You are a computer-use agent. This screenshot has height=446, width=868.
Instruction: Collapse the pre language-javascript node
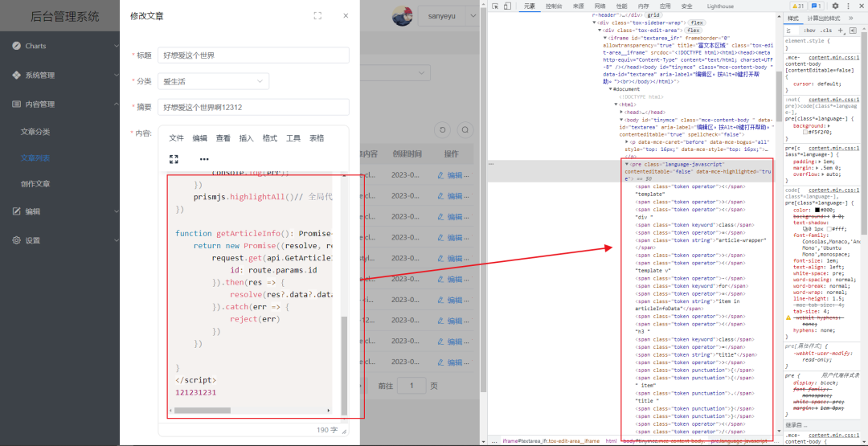627,165
